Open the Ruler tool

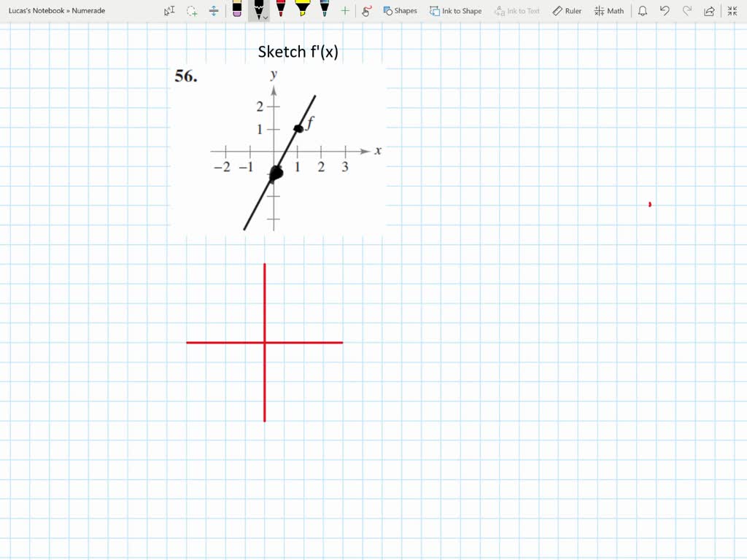click(x=566, y=10)
